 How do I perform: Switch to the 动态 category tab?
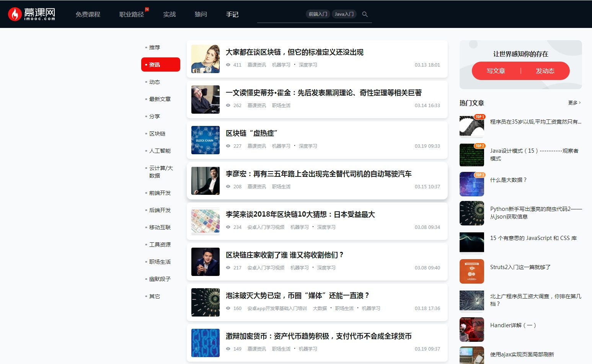(154, 82)
